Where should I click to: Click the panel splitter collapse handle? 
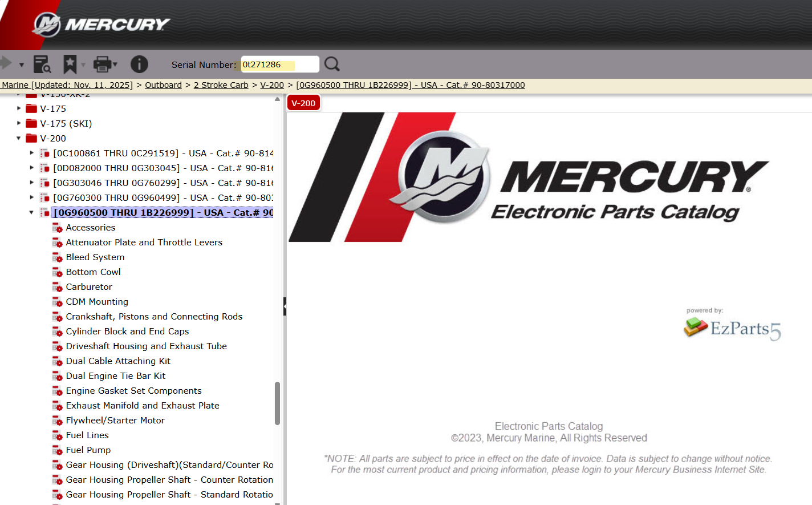coord(285,306)
